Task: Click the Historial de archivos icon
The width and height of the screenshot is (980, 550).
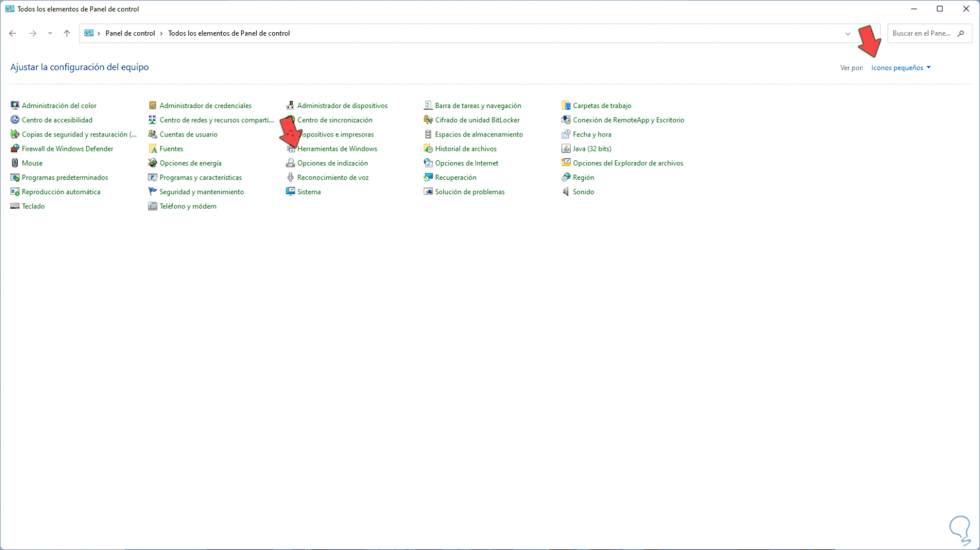Action: pos(428,148)
